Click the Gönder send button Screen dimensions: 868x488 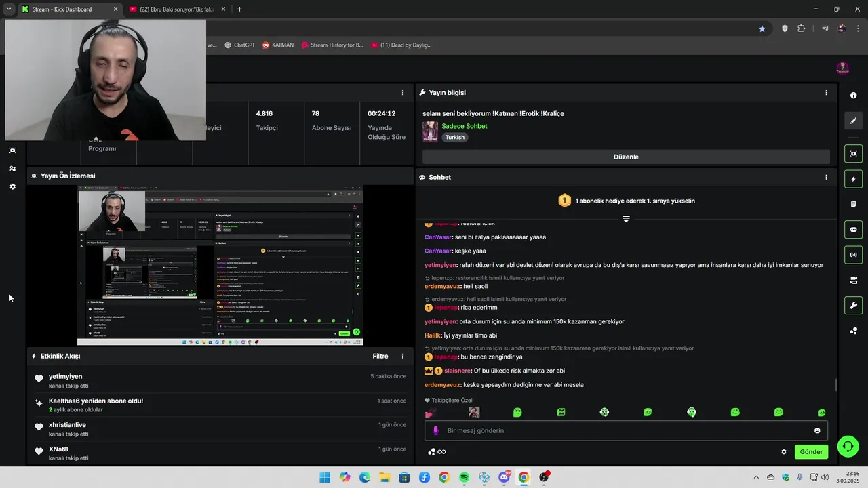tap(811, 452)
